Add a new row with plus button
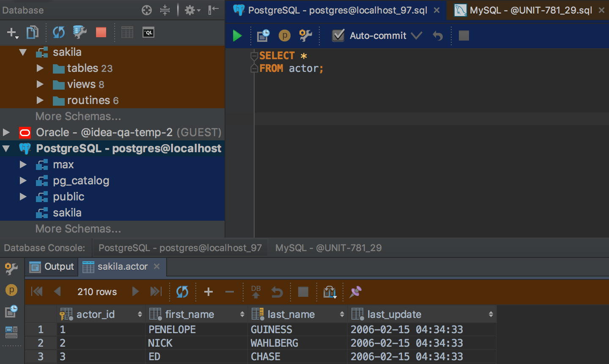The image size is (609, 364). tap(208, 291)
